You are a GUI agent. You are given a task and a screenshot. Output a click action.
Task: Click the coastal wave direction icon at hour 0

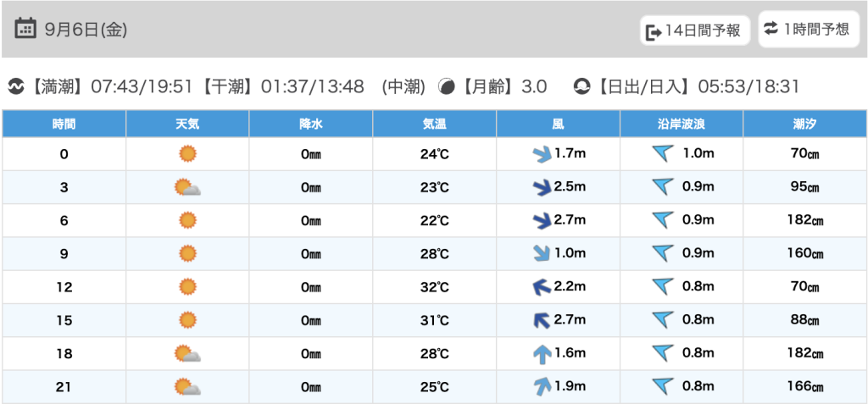[x=663, y=153]
